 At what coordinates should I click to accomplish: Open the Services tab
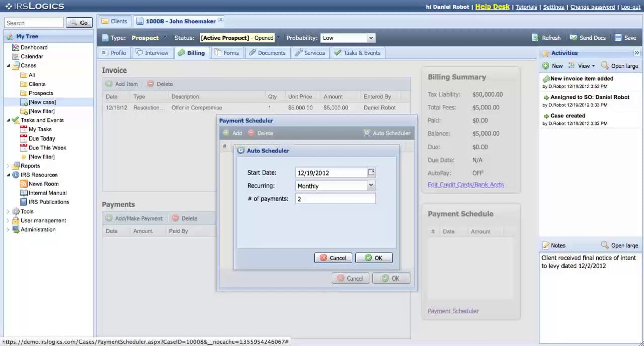[309, 53]
